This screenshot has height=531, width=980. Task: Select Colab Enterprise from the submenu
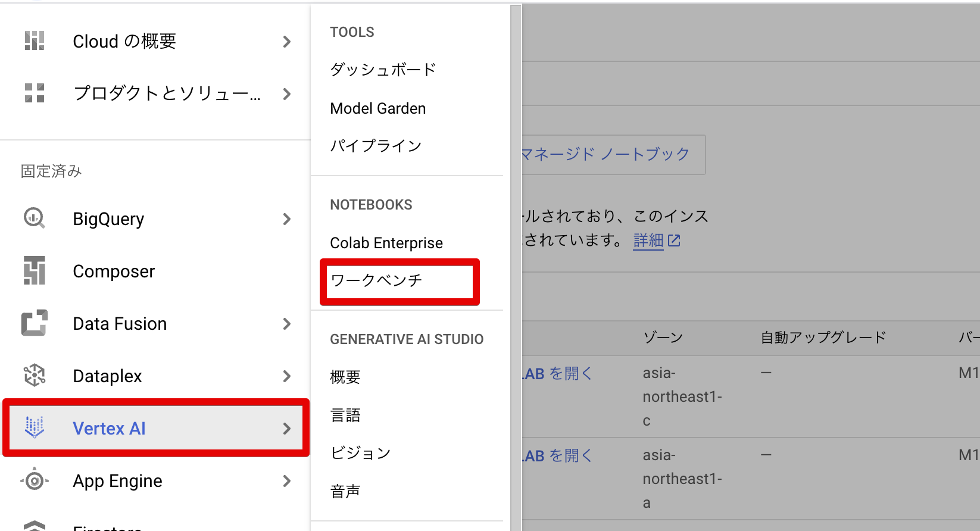point(386,243)
